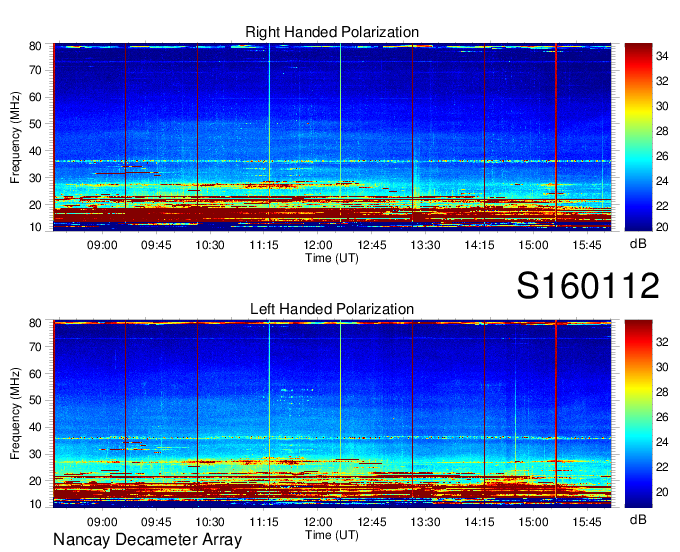Click the 50 MHz tick on Left Handed plot
The width and height of the screenshot is (680, 552).
coord(35,400)
